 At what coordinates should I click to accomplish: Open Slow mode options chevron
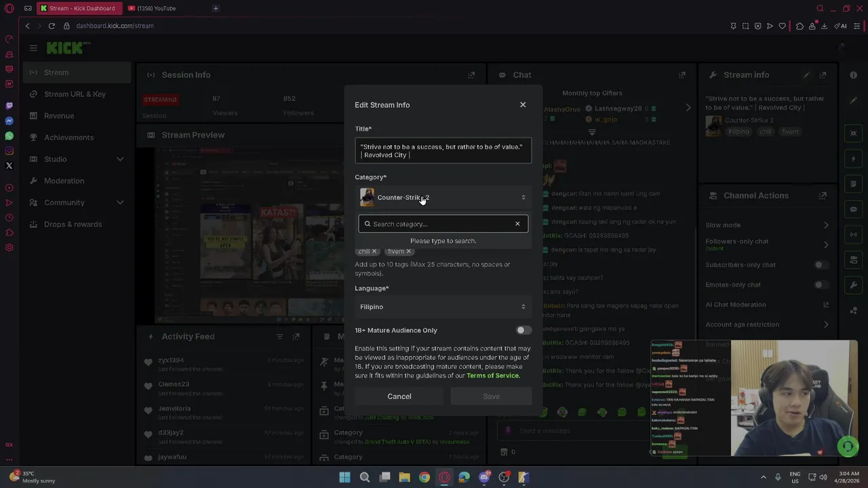pos(826,225)
